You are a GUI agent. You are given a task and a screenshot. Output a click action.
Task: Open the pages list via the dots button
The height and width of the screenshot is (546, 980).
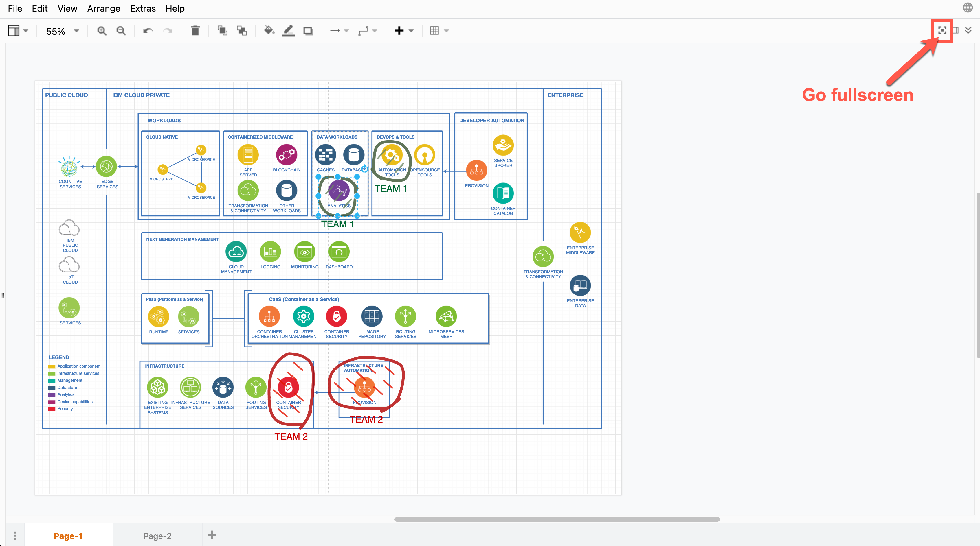[x=15, y=536]
